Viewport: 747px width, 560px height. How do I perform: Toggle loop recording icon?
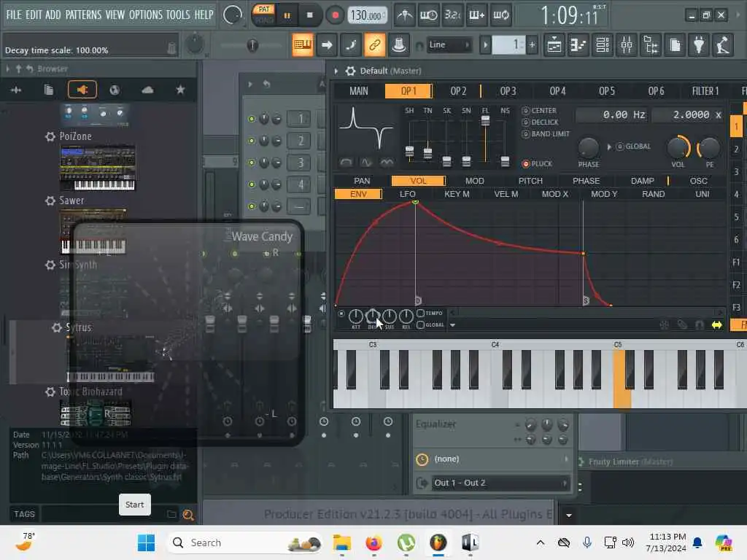click(500, 15)
